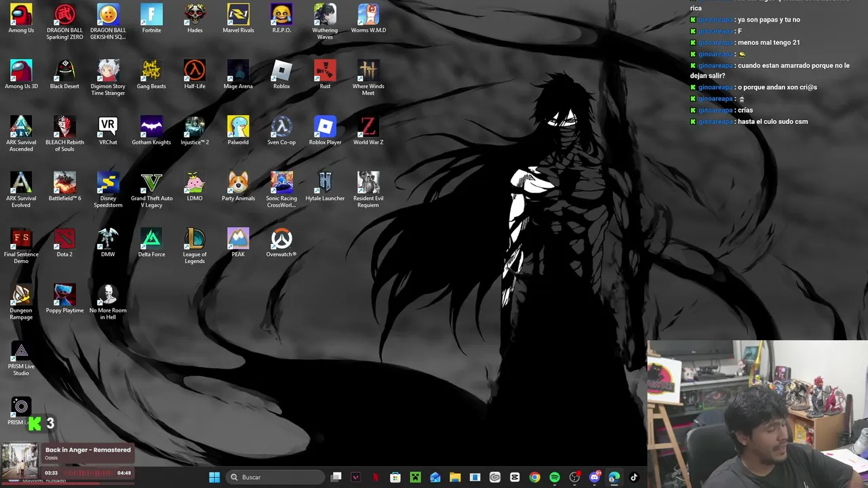Open File Explorer taskbar icon
This screenshot has height=488, width=868.
[x=455, y=477]
